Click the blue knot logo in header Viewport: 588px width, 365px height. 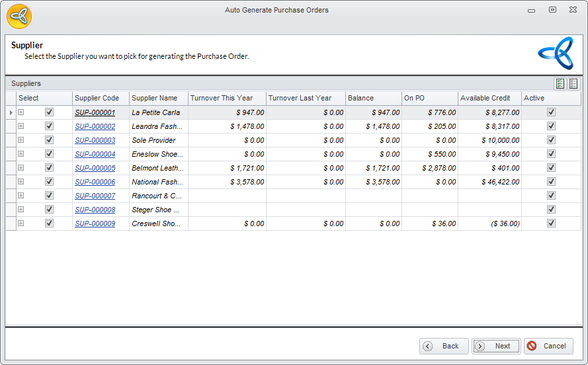click(555, 52)
